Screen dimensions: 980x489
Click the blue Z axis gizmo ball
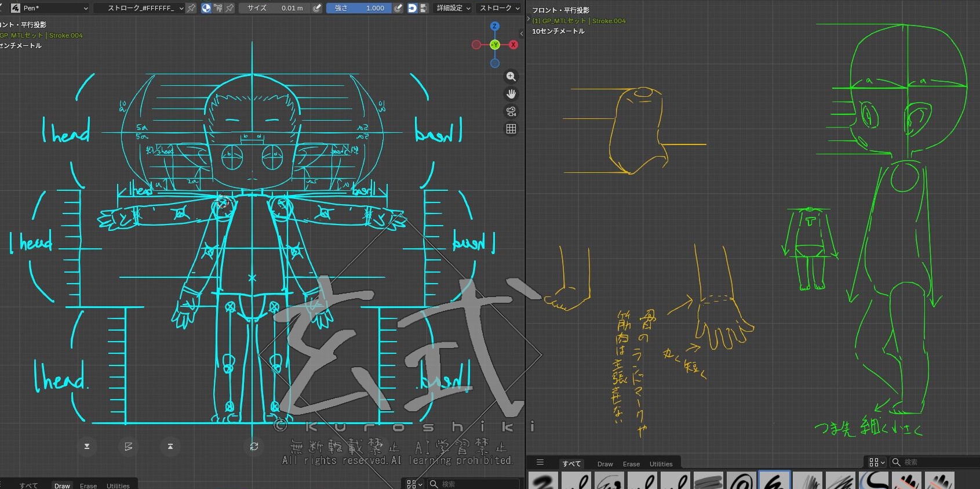point(494,26)
